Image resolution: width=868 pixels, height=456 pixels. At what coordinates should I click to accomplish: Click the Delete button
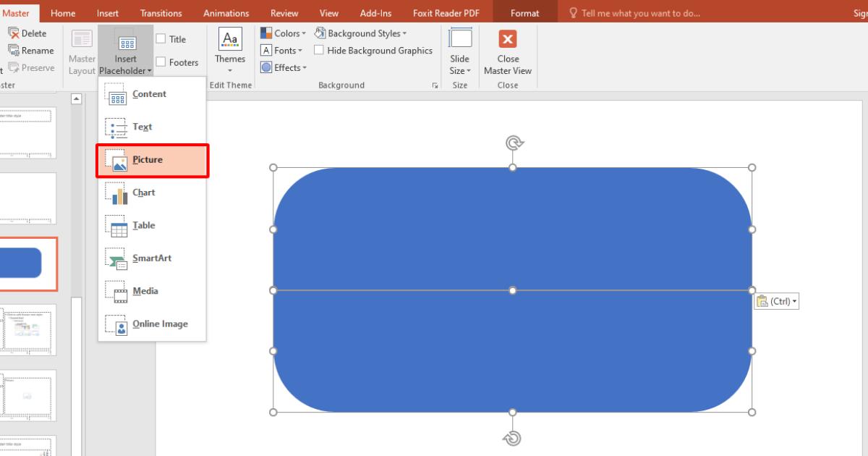pos(29,33)
